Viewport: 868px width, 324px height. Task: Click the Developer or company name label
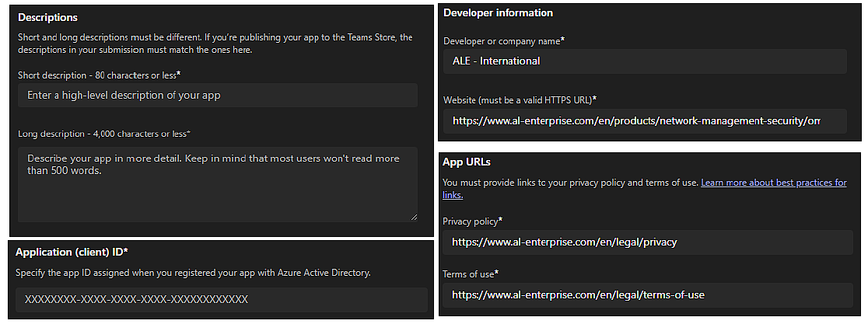pos(503,40)
